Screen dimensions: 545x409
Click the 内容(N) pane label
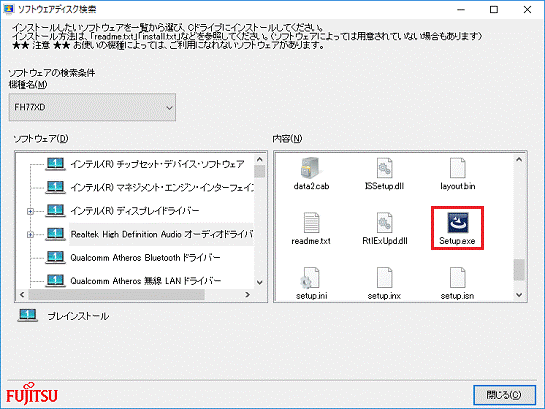287,139
